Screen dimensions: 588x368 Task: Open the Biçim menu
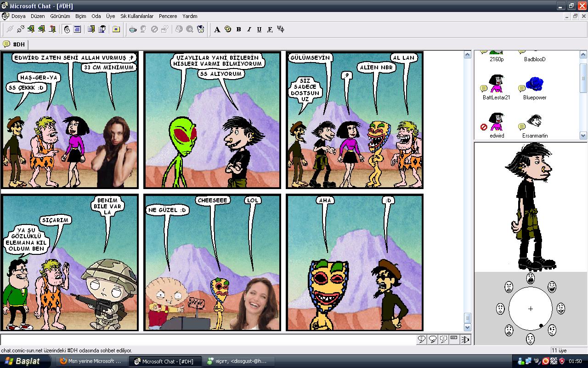81,16
